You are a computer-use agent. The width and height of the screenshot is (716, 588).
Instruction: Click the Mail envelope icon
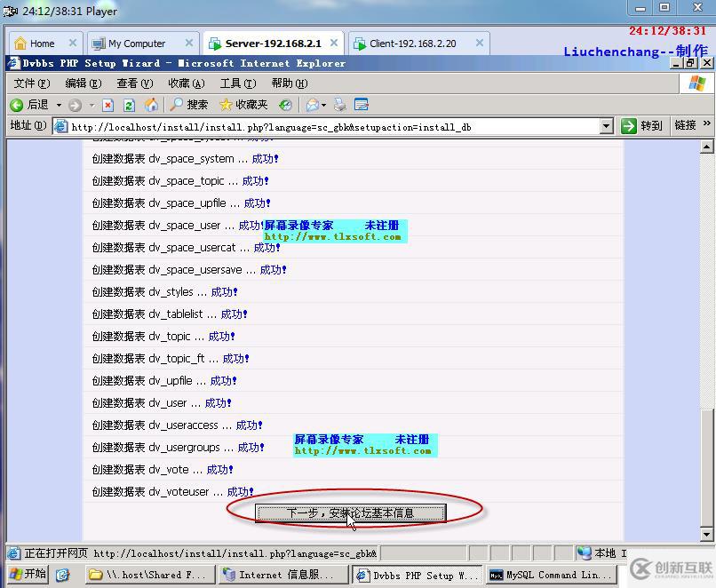click(x=313, y=106)
